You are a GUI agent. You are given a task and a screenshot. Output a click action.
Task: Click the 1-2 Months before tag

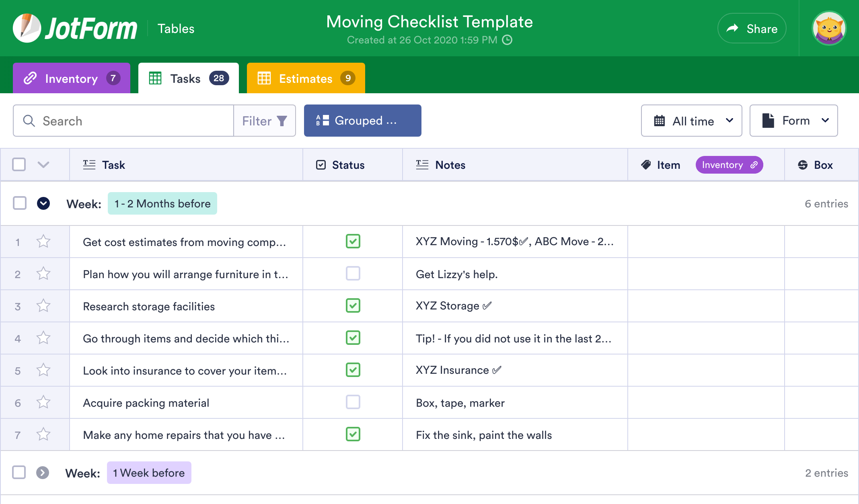162,203
